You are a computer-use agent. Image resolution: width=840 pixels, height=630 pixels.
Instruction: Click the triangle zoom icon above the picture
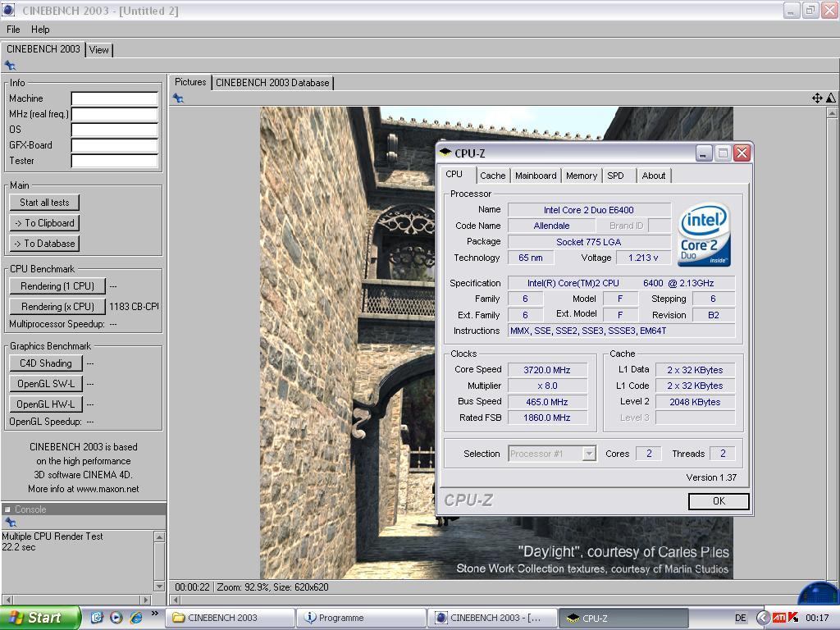pos(830,98)
